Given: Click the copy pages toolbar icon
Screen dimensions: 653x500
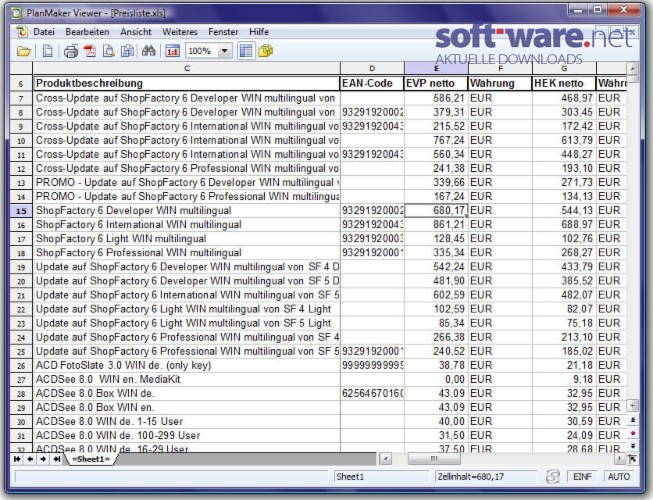Looking at the screenshot, I should coord(127,51).
